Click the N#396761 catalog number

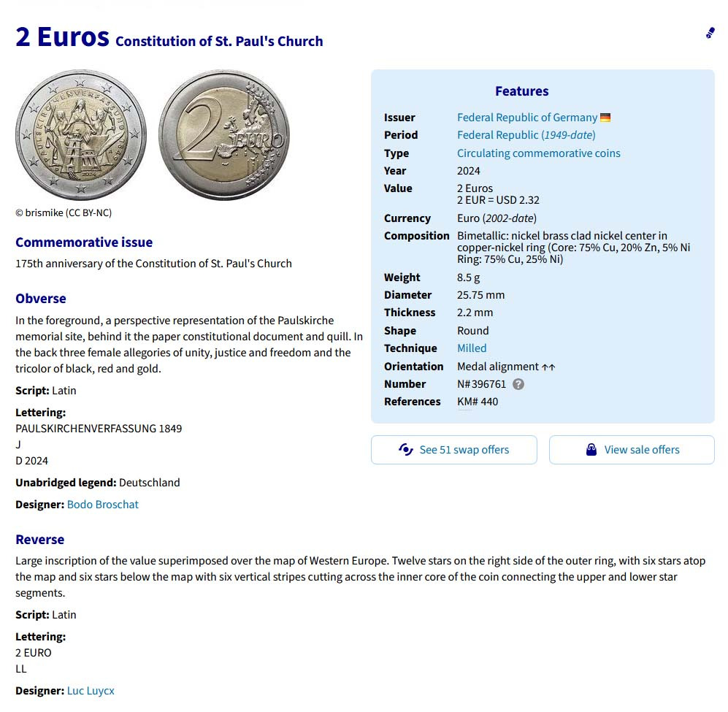click(481, 384)
